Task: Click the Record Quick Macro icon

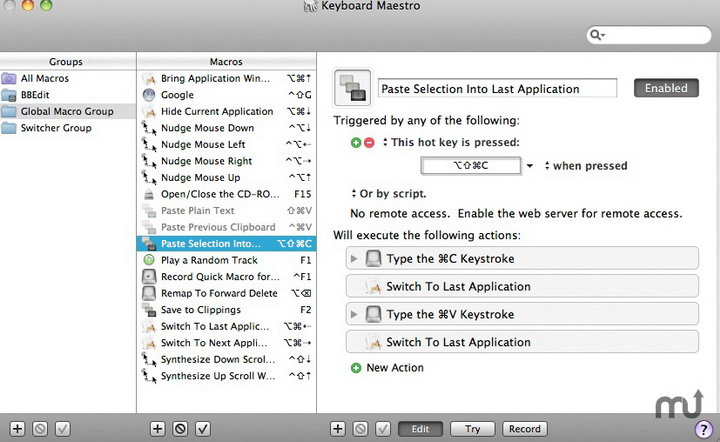Action: [x=149, y=277]
